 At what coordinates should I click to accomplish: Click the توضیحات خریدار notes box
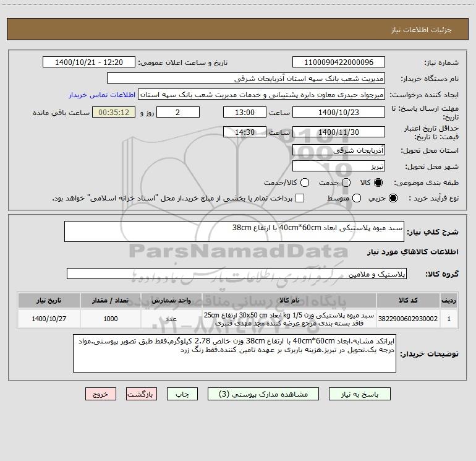pyautogui.click(x=234, y=353)
